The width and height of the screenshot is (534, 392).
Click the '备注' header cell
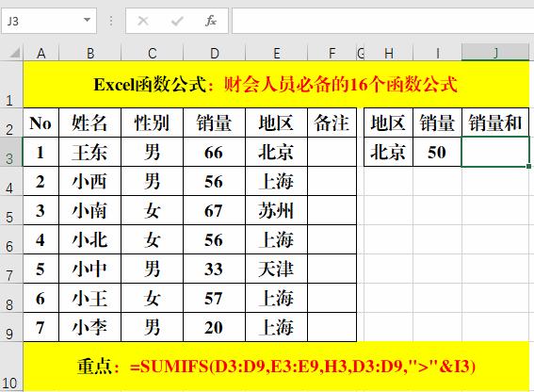coord(332,122)
